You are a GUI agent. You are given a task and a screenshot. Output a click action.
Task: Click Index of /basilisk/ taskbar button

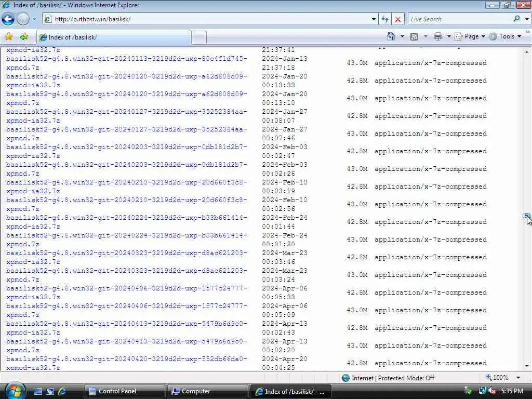[x=290, y=391]
